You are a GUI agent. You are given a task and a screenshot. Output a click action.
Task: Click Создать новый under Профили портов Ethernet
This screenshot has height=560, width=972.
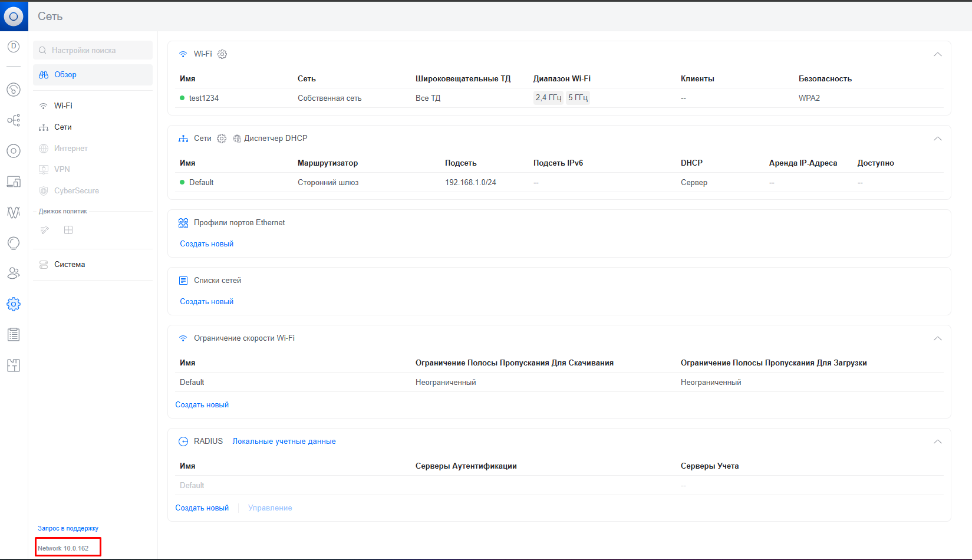[206, 244]
